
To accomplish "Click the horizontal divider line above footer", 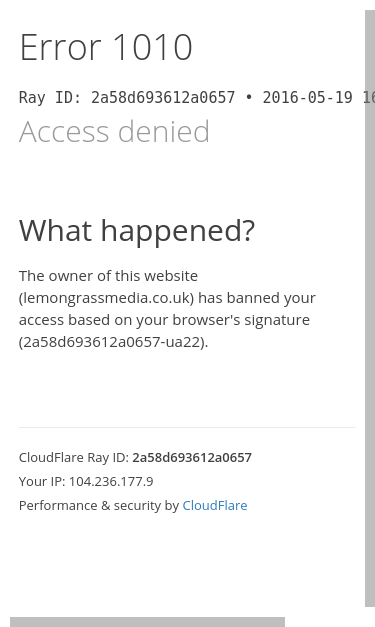I will (188, 427).
